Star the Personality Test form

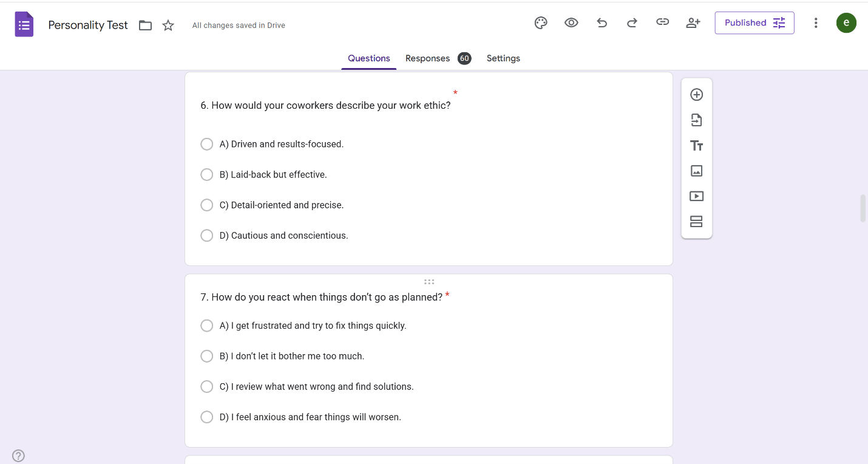[168, 26]
